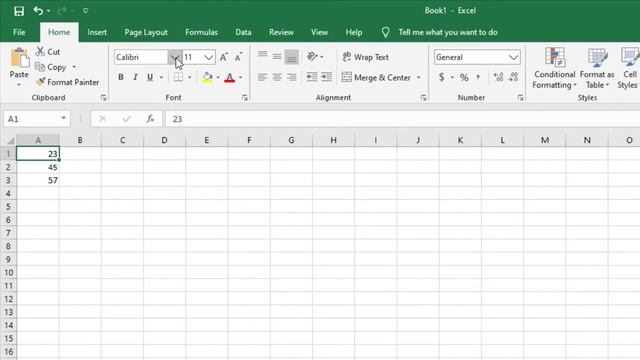Cut the selected cell
This screenshot has height=360, width=640.
(x=48, y=52)
